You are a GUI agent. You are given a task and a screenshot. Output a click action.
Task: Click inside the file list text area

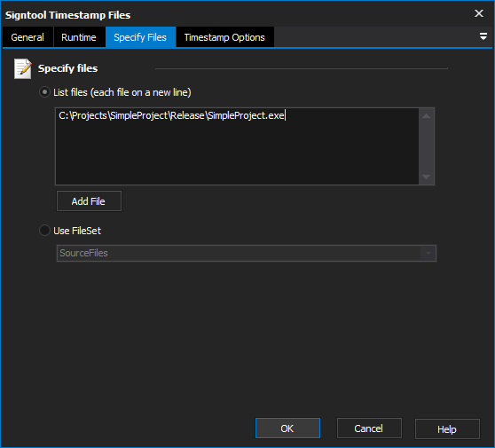click(237, 146)
